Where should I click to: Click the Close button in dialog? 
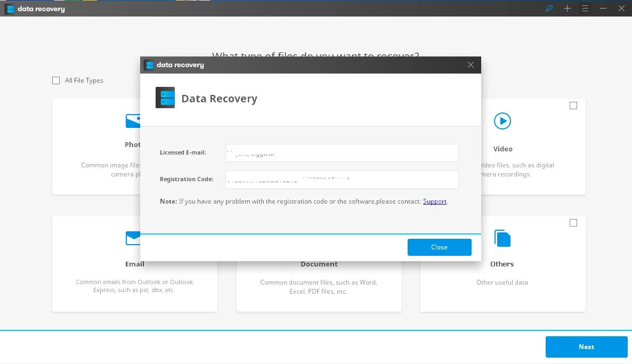coord(439,247)
